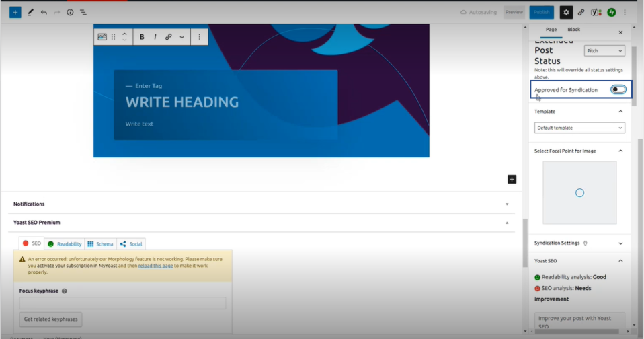644x339 pixels.
Task: Open the Yoast SEO icon in header
Action: pyautogui.click(x=596, y=12)
